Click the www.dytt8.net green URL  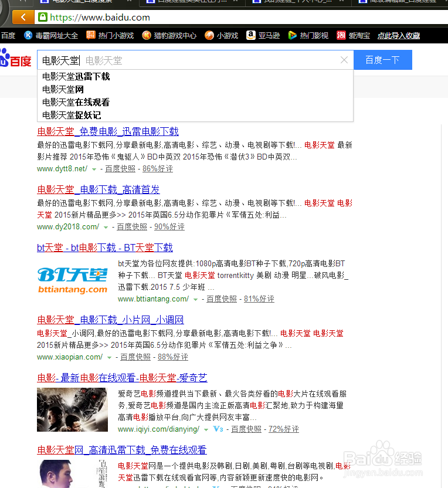62,169
